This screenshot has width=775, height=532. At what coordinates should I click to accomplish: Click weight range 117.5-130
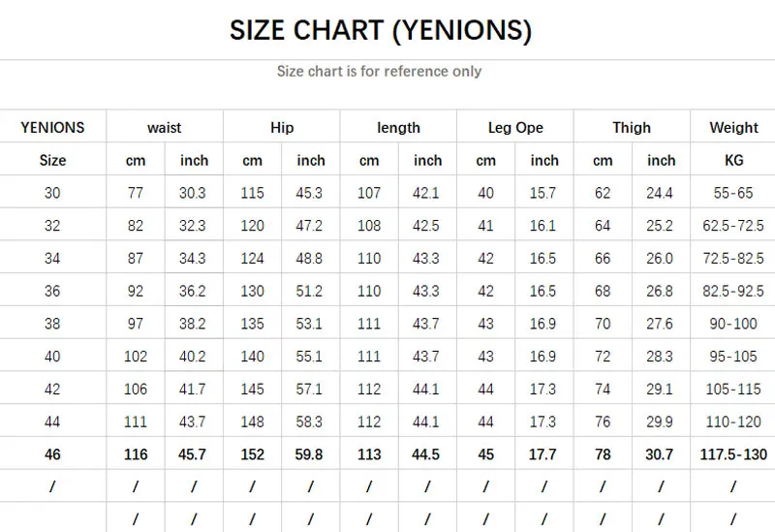pos(733,454)
